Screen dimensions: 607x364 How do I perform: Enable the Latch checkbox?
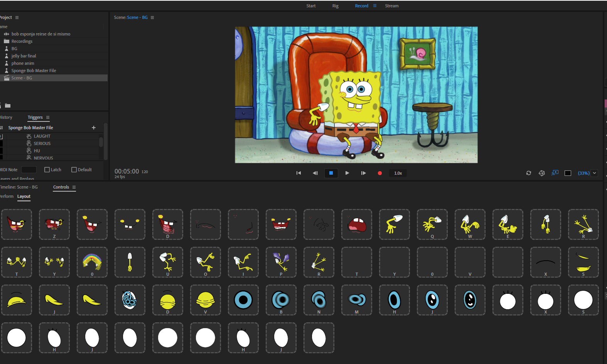(47, 170)
